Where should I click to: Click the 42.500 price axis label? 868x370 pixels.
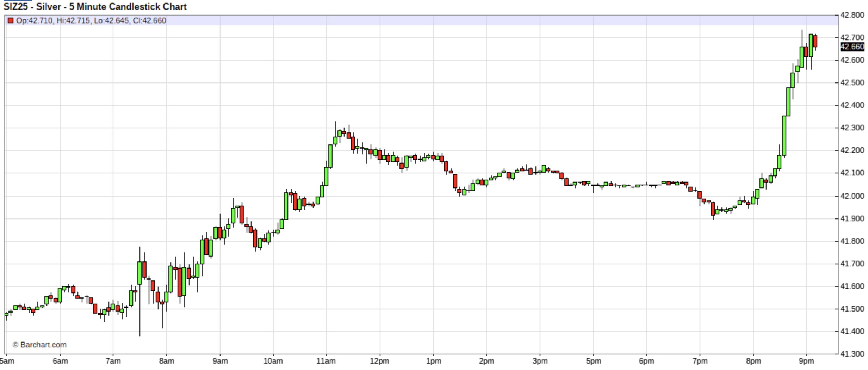852,82
